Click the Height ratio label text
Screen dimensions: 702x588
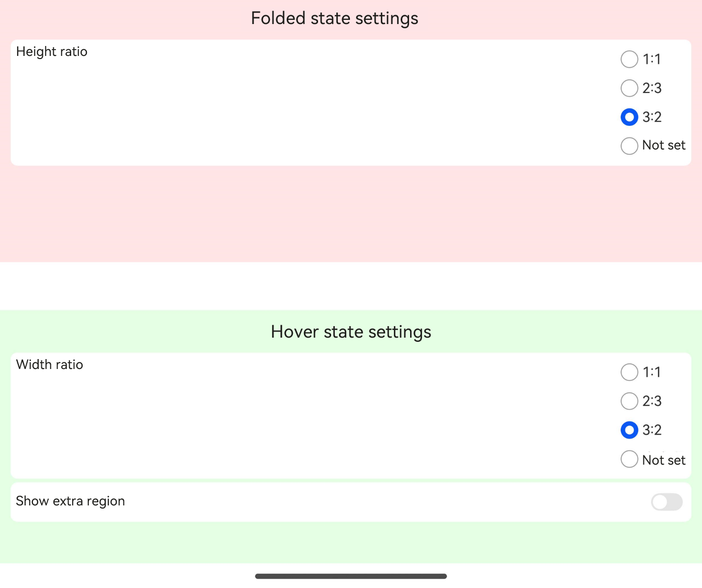(52, 52)
